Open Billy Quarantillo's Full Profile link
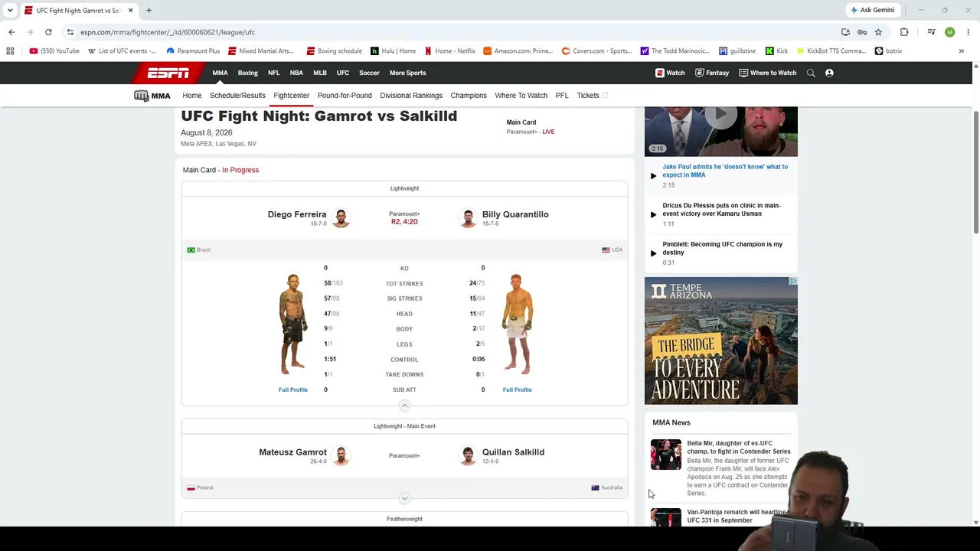 point(518,390)
